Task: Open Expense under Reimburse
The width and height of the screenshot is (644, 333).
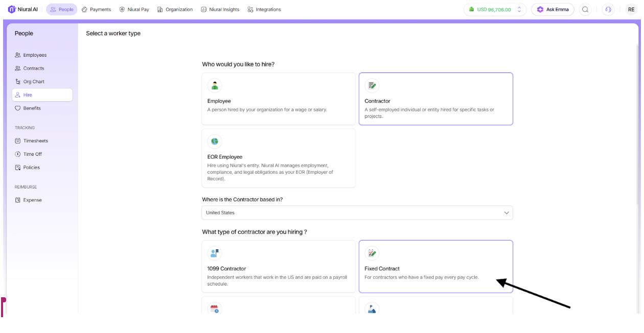Action: point(32,200)
